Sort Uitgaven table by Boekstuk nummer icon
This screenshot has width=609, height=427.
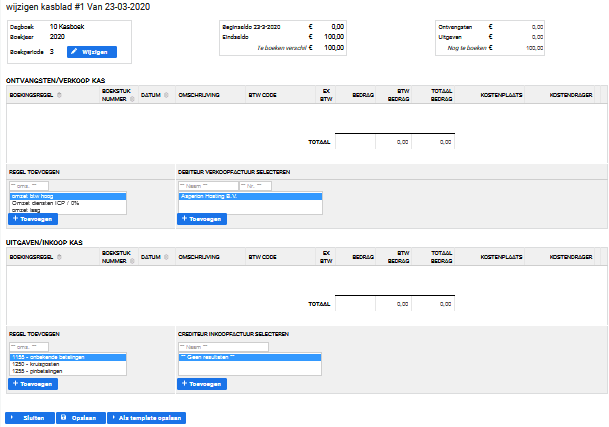(132, 261)
